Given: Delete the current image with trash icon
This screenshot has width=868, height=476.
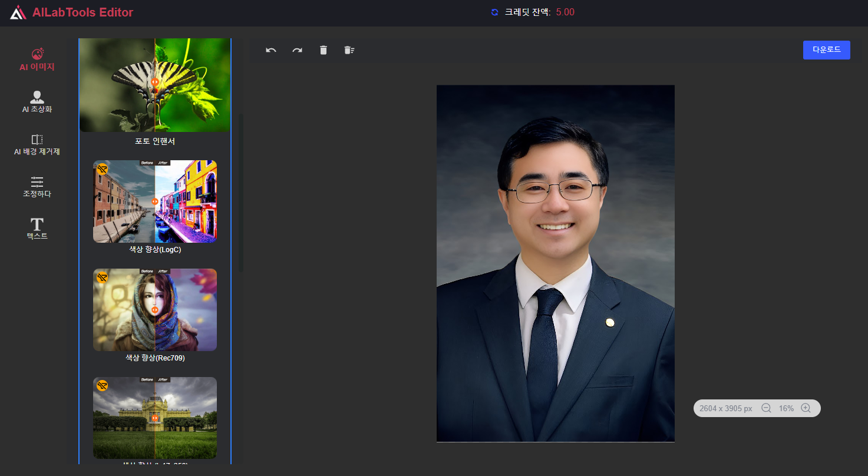Looking at the screenshot, I should pyautogui.click(x=323, y=50).
